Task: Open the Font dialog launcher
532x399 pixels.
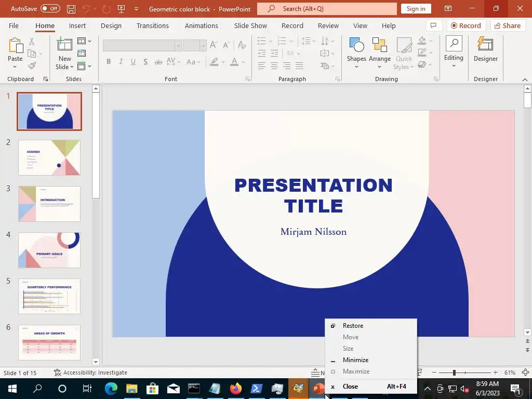Action: pos(248,79)
